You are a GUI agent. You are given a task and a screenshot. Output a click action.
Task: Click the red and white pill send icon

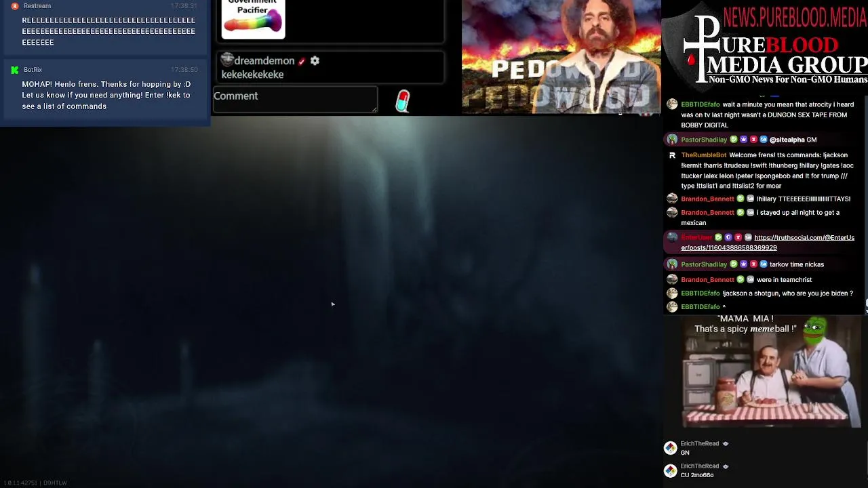(x=403, y=101)
